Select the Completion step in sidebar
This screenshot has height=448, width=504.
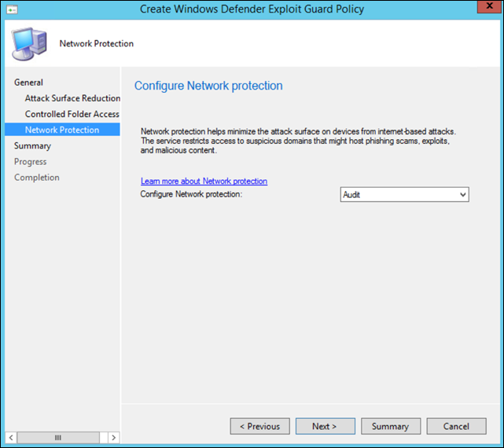(x=37, y=178)
